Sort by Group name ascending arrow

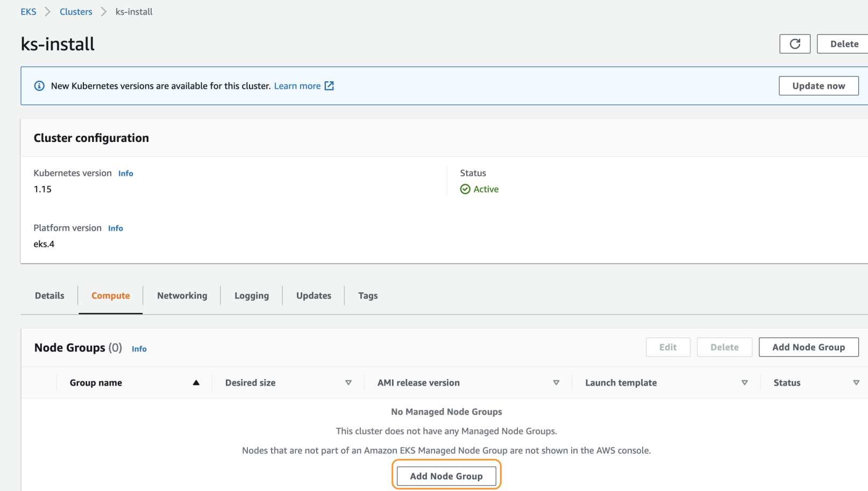[x=196, y=383]
